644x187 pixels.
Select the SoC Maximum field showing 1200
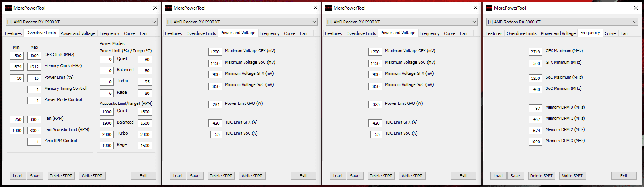(536, 78)
